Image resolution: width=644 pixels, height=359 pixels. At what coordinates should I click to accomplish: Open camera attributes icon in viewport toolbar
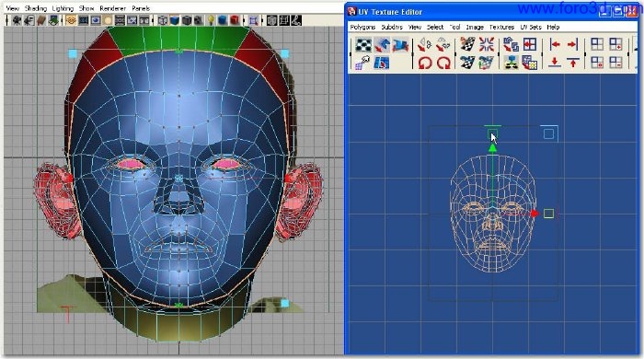(29, 20)
